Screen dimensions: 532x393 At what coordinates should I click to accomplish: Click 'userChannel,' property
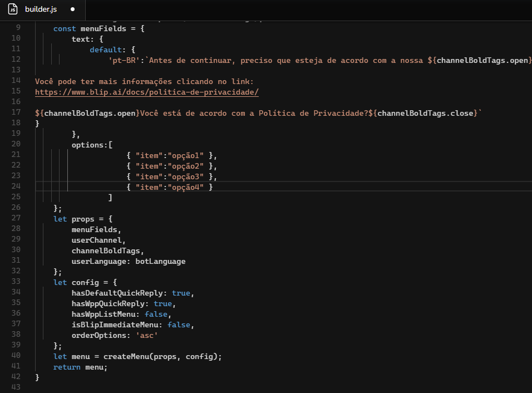tap(98, 240)
